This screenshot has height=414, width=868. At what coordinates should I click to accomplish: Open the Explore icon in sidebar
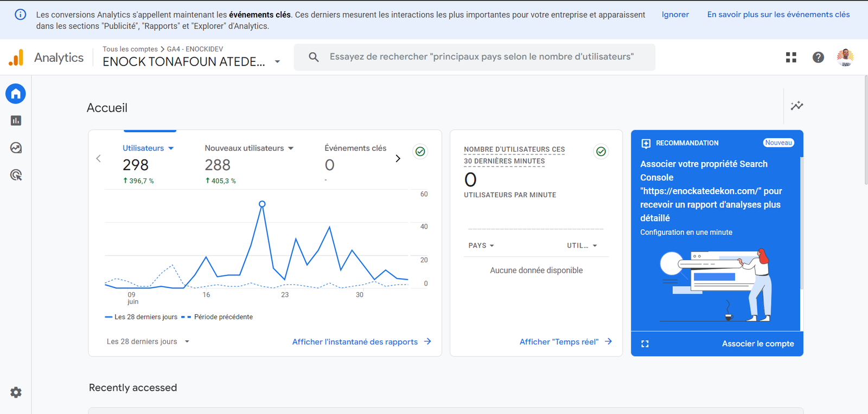(16, 147)
